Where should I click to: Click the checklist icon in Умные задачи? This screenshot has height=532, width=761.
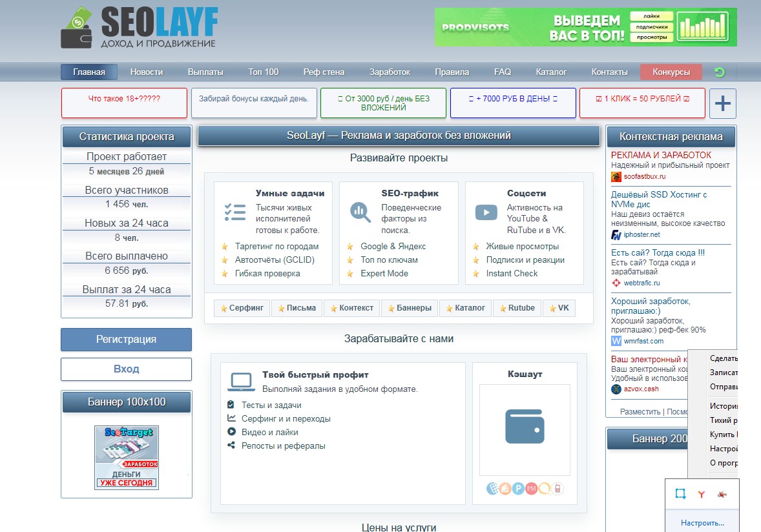coord(235,212)
